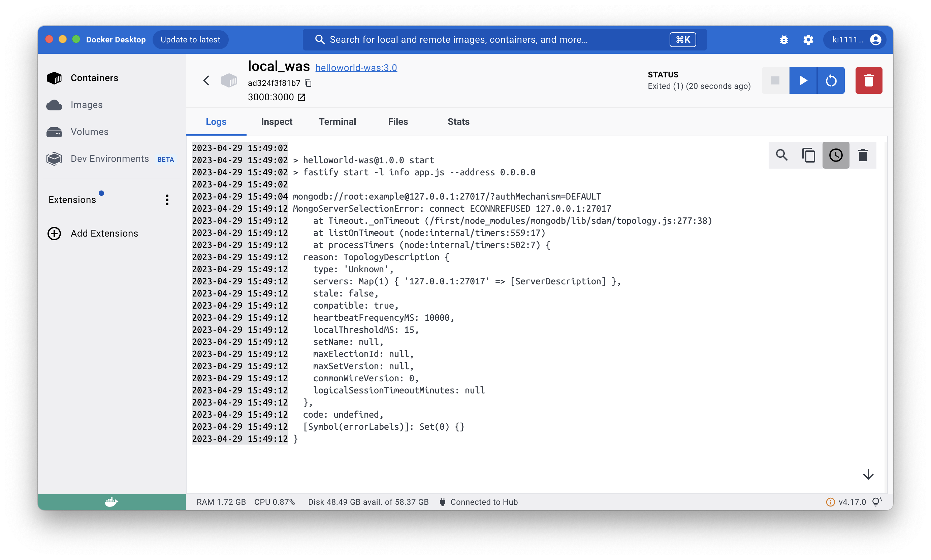Jump to bottom of logs arrow
931x560 pixels.
point(868,474)
